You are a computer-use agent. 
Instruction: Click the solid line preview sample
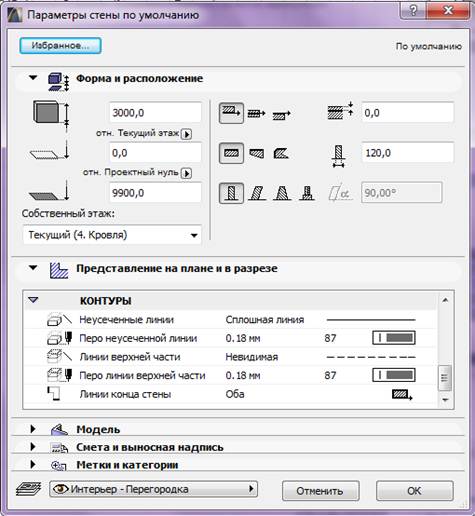[x=371, y=320]
